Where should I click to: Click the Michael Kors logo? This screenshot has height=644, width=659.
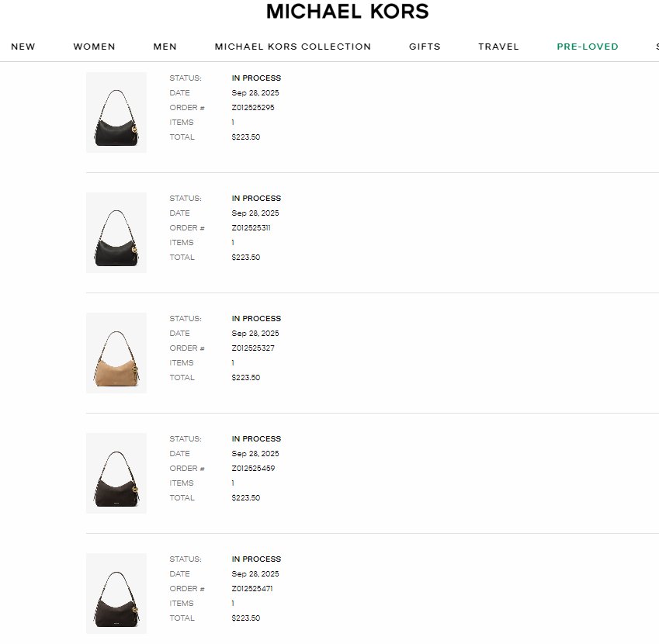(x=348, y=12)
